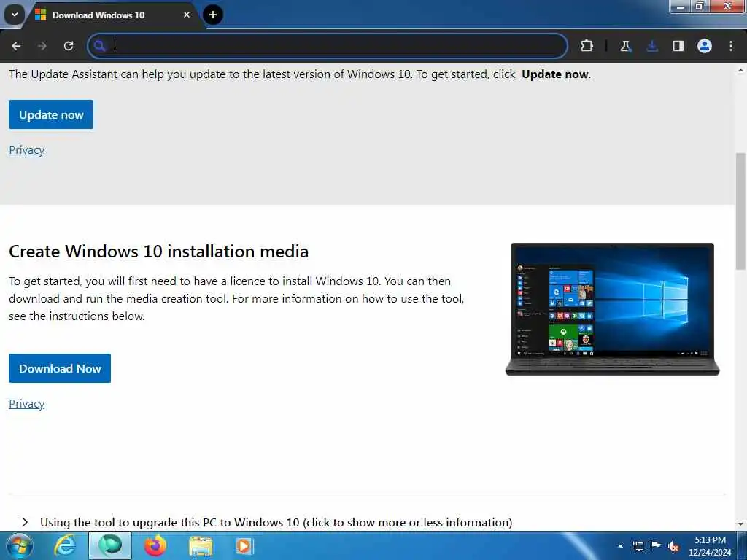This screenshot has width=747, height=560.
Task: Open the taskbar clock and date
Action: pyautogui.click(x=710, y=546)
